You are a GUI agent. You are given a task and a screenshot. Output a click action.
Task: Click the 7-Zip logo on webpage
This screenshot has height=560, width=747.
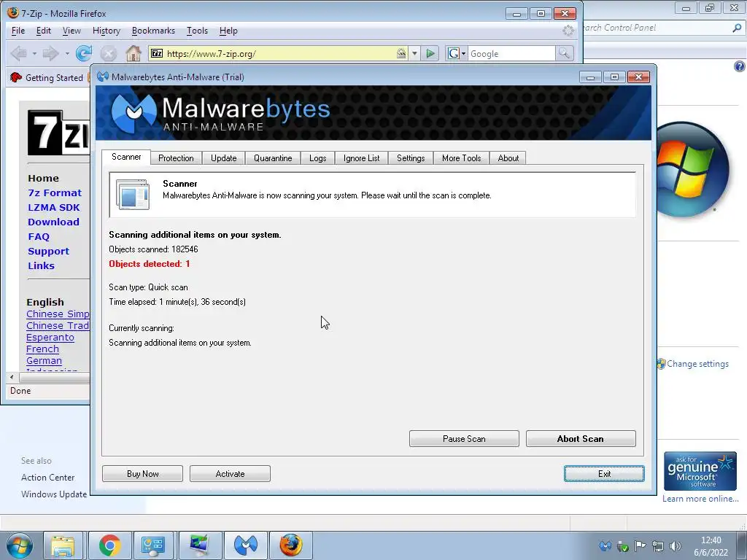point(58,133)
